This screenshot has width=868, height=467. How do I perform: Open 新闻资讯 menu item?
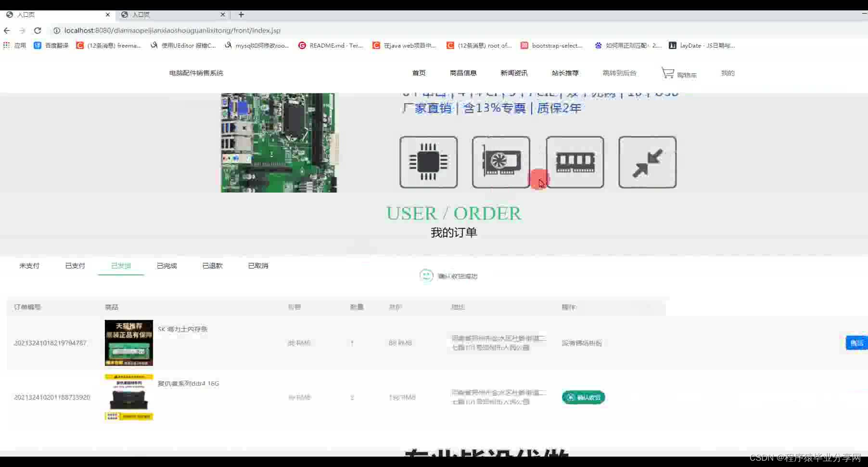click(x=514, y=73)
